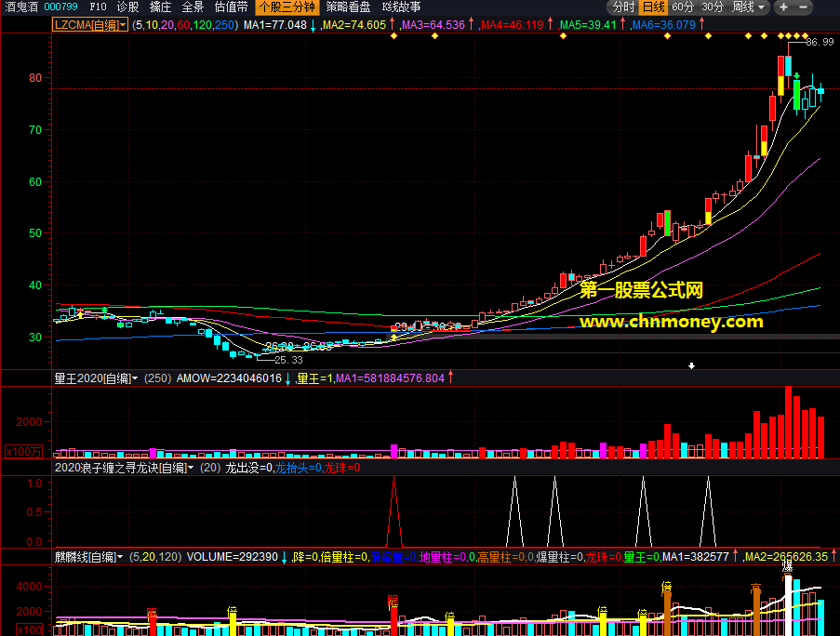Click the white 爆 volume bar

788,605
